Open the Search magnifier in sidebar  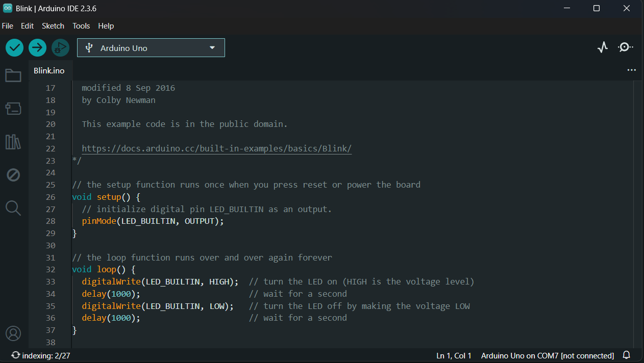pyautogui.click(x=13, y=208)
